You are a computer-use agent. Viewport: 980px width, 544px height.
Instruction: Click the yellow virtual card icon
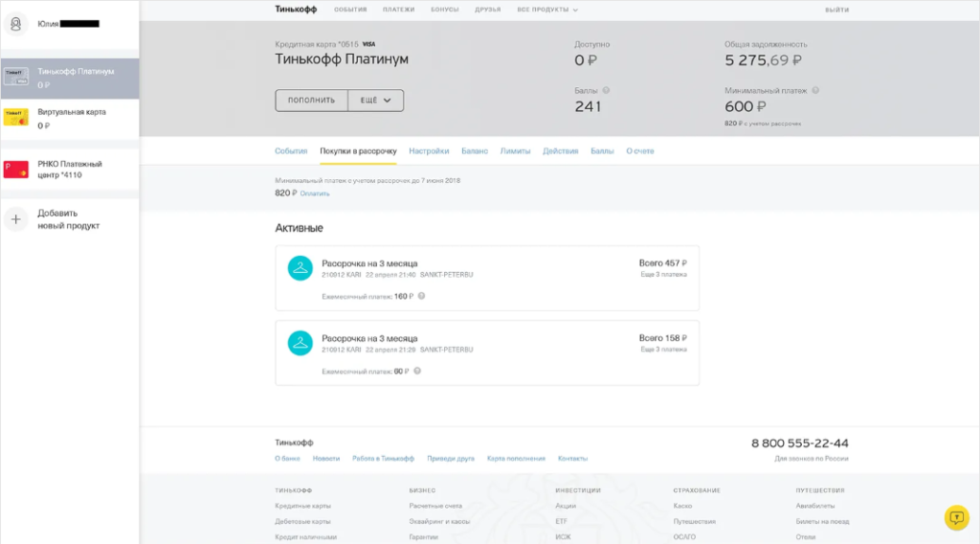click(x=16, y=118)
